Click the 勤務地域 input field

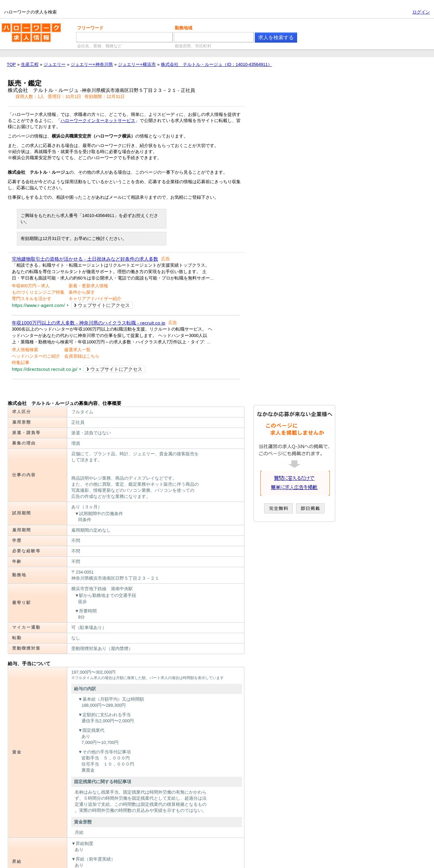(x=214, y=37)
